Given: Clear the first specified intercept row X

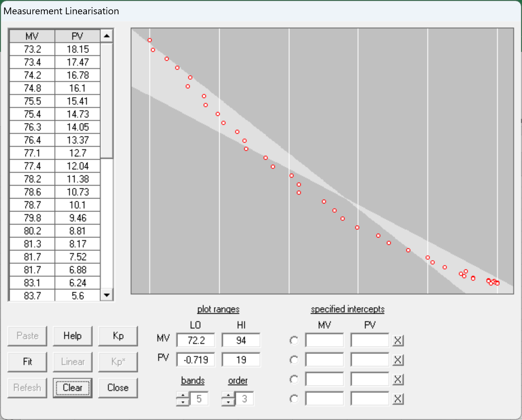Looking at the screenshot, I should coord(398,341).
